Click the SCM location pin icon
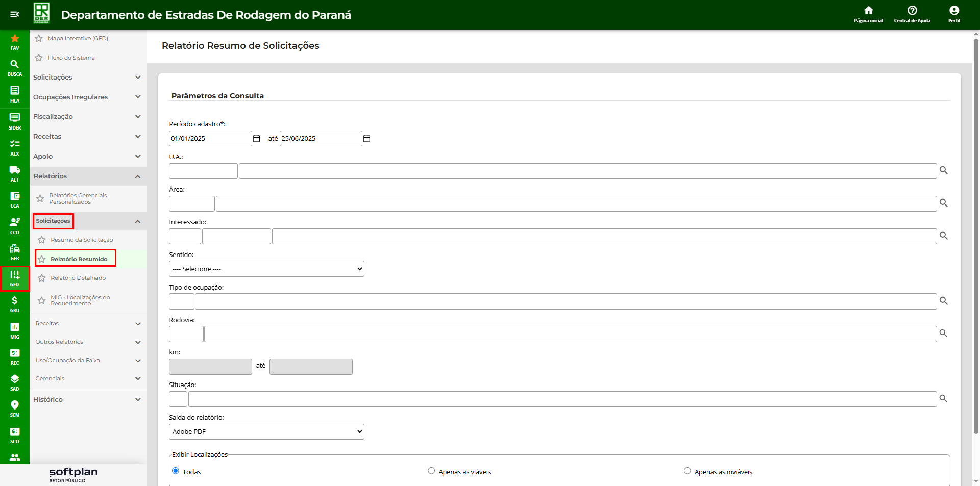The image size is (980, 486). click(15, 408)
